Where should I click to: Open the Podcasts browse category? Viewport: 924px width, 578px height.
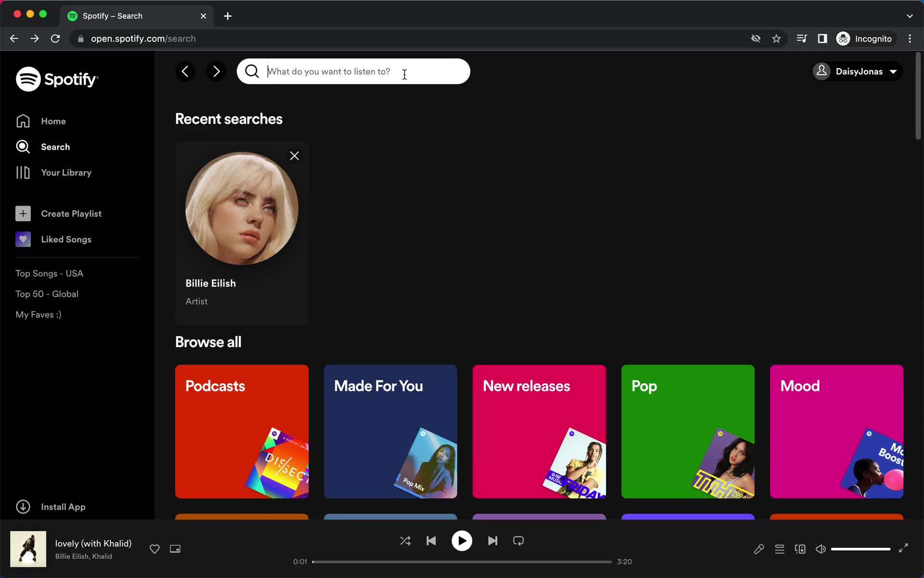(242, 431)
